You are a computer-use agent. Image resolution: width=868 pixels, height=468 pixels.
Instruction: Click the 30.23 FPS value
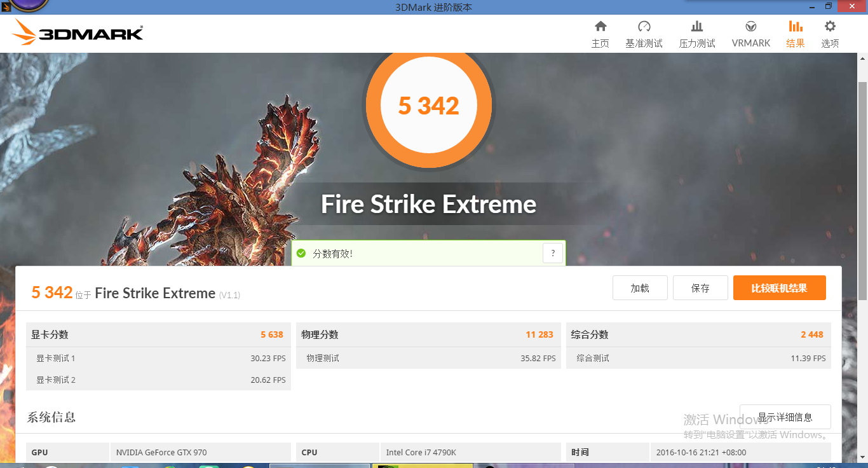pyautogui.click(x=268, y=358)
